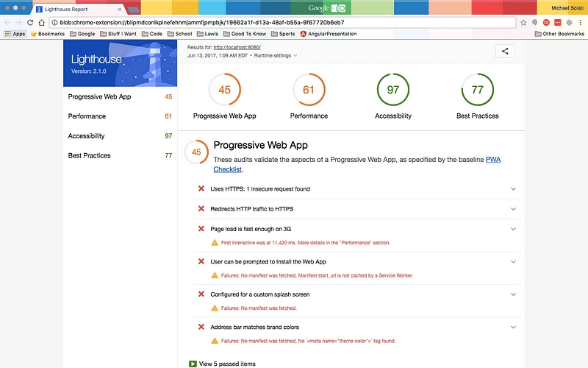588x368 pixels.
Task: Click the Apps grid shortcut
Action: coord(15,34)
